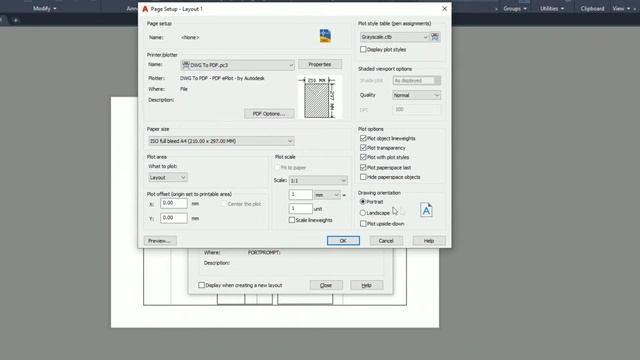This screenshot has width=640, height=360.
Task: Click the X plot offset field
Action: coord(174,203)
